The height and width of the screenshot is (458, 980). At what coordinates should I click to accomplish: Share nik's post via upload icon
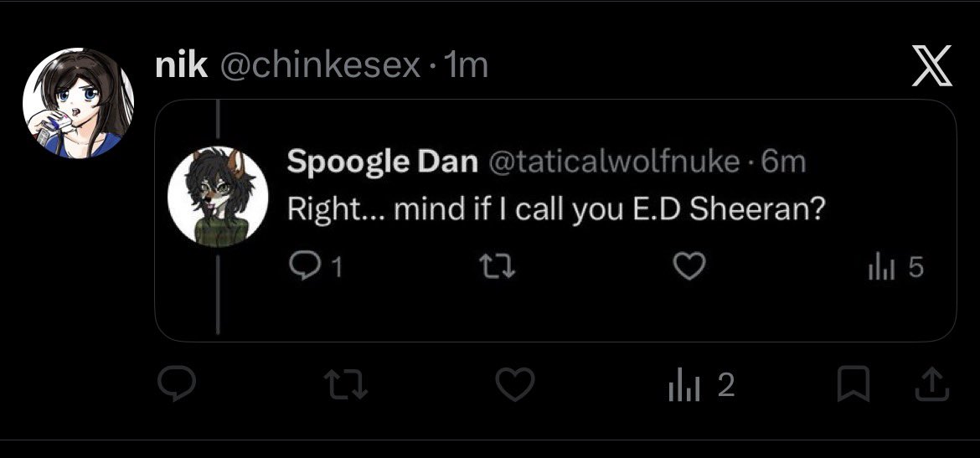click(932, 383)
